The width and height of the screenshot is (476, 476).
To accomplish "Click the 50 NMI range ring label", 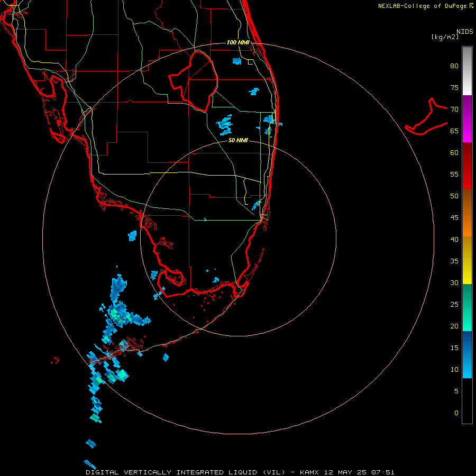I will click(238, 140).
